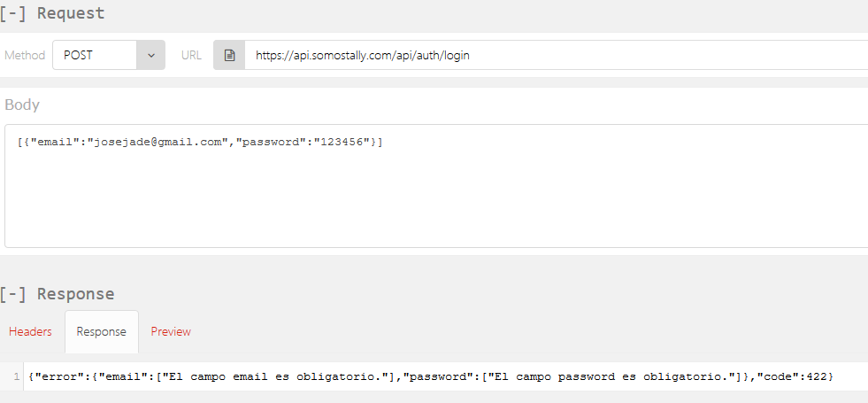Switch to the Headers tab
This screenshot has height=403, width=868.
pyautogui.click(x=30, y=331)
